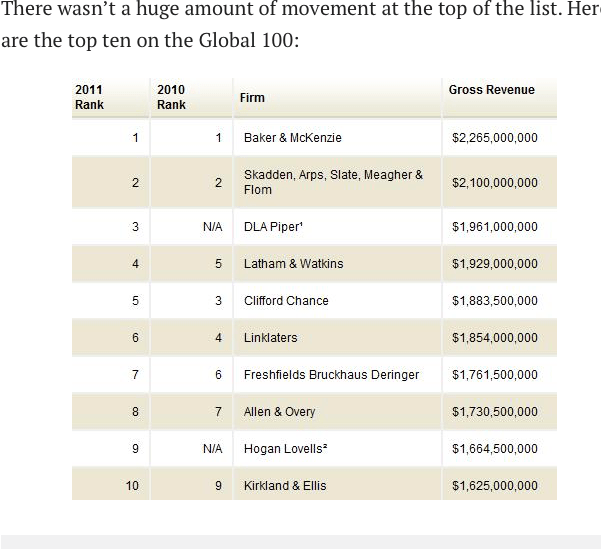The width and height of the screenshot is (601, 549).
Task: Click the Skadden, Arps, Slate, Meagher & Flom entry
Action: click(x=333, y=182)
